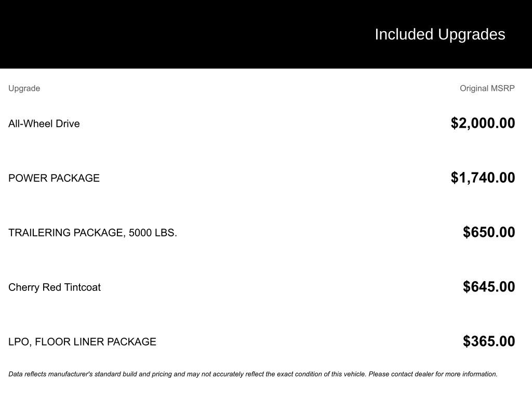
Task: Click the word "Tintcoat"
Action: click(83, 287)
